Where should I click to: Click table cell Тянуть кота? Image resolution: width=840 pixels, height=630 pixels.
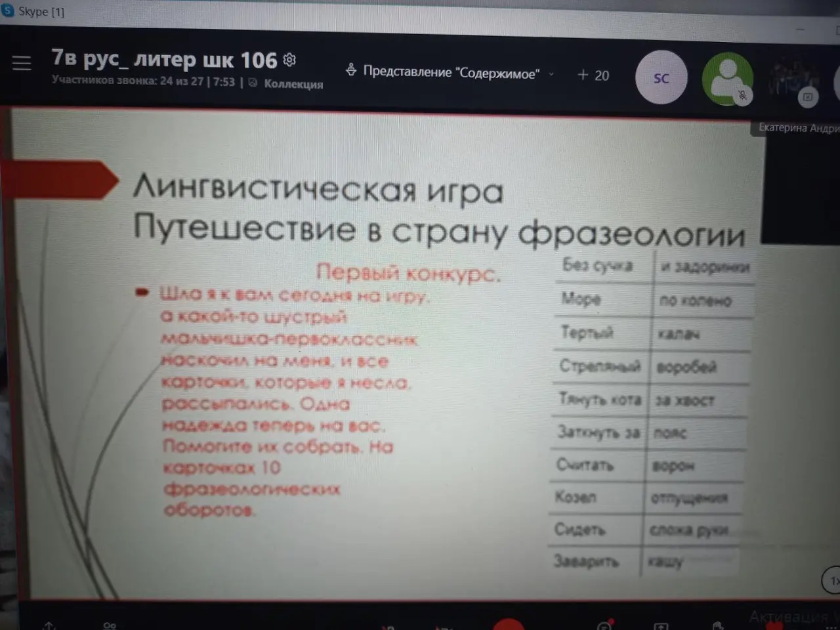(x=599, y=399)
